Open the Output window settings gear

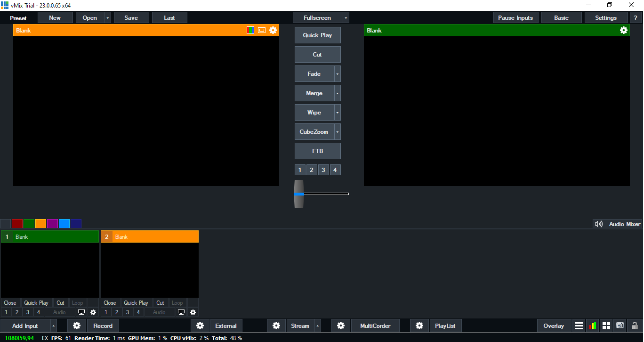pos(624,30)
